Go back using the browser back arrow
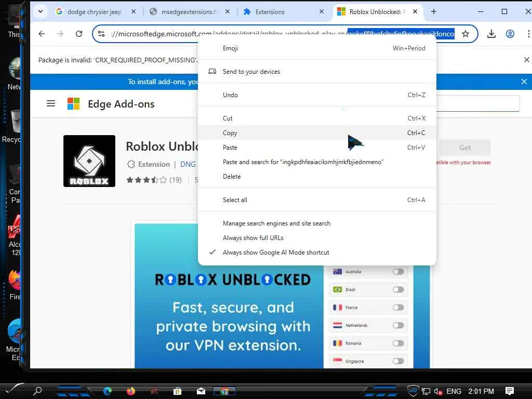Image resolution: width=532 pixels, height=399 pixels. point(42,34)
